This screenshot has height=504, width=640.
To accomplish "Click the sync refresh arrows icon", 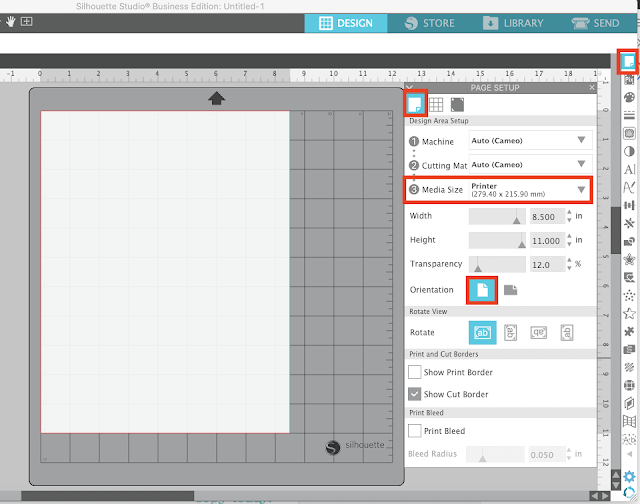I will click(x=629, y=492).
